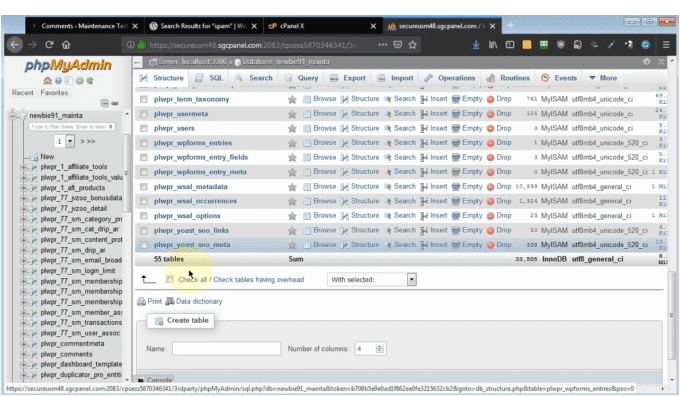The image size is (680, 396).
Task: Star the plwpr_wsal_options table
Action: 292,216
